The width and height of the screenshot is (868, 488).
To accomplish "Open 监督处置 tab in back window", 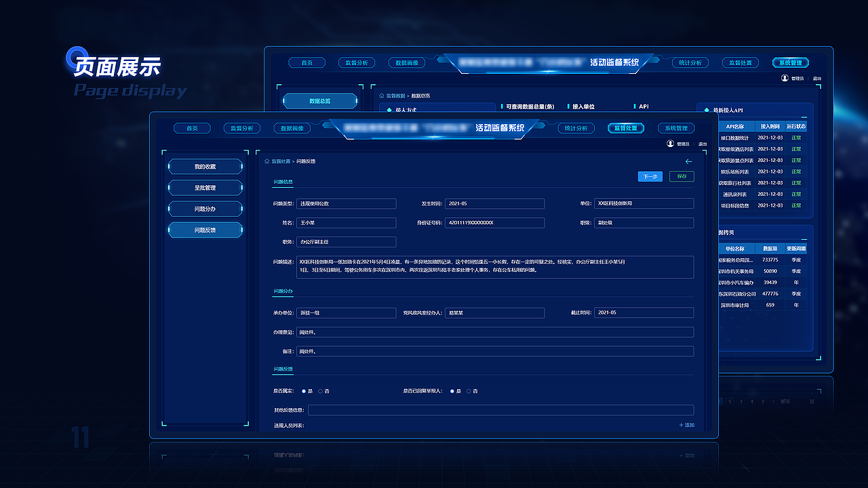I will tap(741, 62).
